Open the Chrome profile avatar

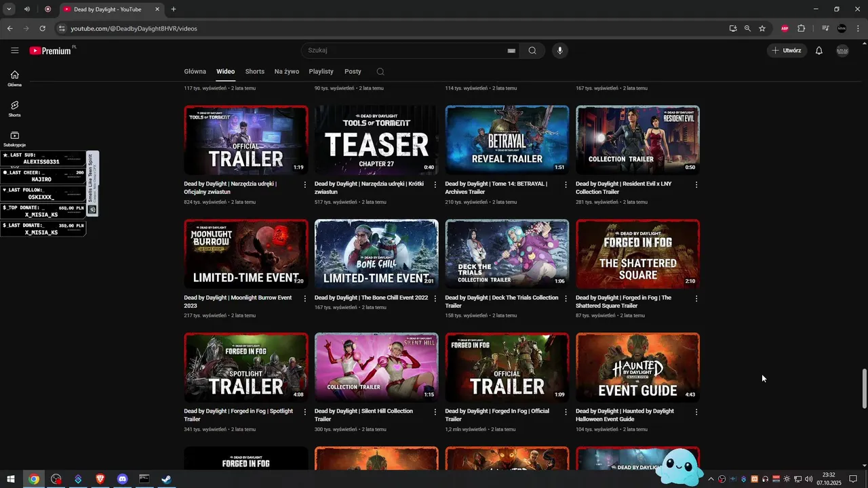(x=842, y=28)
